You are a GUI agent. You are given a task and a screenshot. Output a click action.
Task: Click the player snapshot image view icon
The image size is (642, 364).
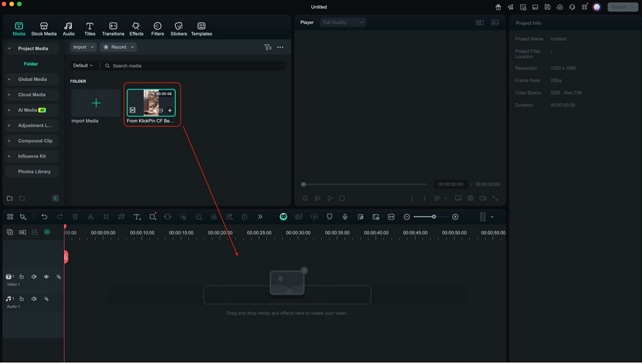495,23
